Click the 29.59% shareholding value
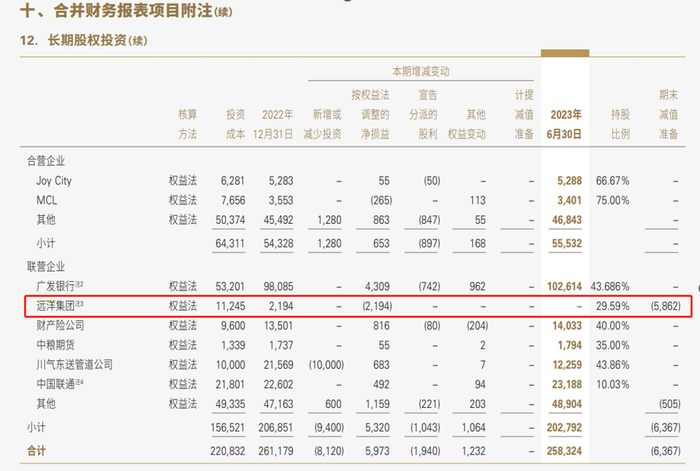 (x=612, y=306)
